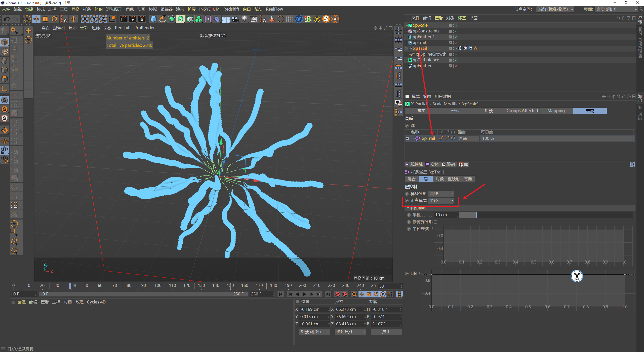Click frame 100 on timeline ruler
Viewport: 644px width, 352px height.
tap(158, 285)
